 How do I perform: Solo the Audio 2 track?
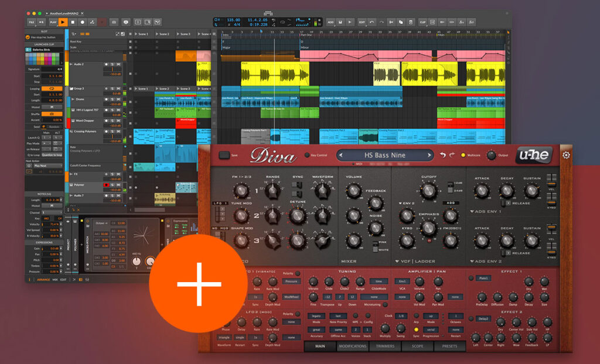(112, 64)
